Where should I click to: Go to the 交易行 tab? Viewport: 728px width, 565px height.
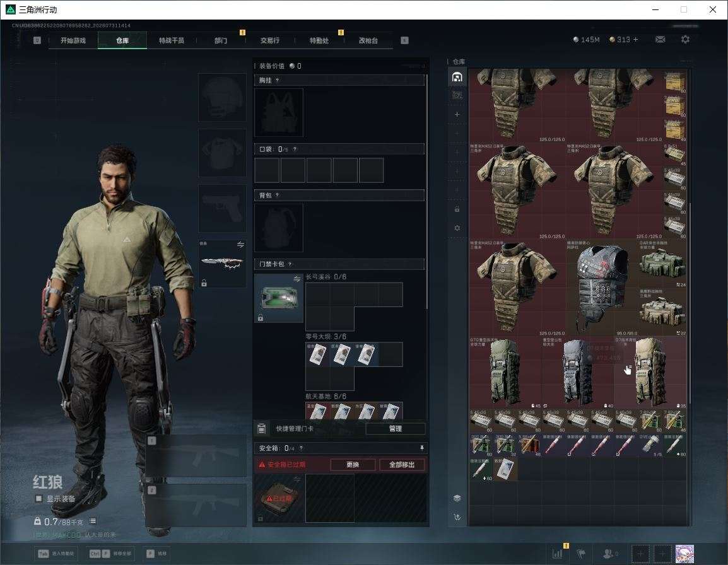[x=270, y=40]
